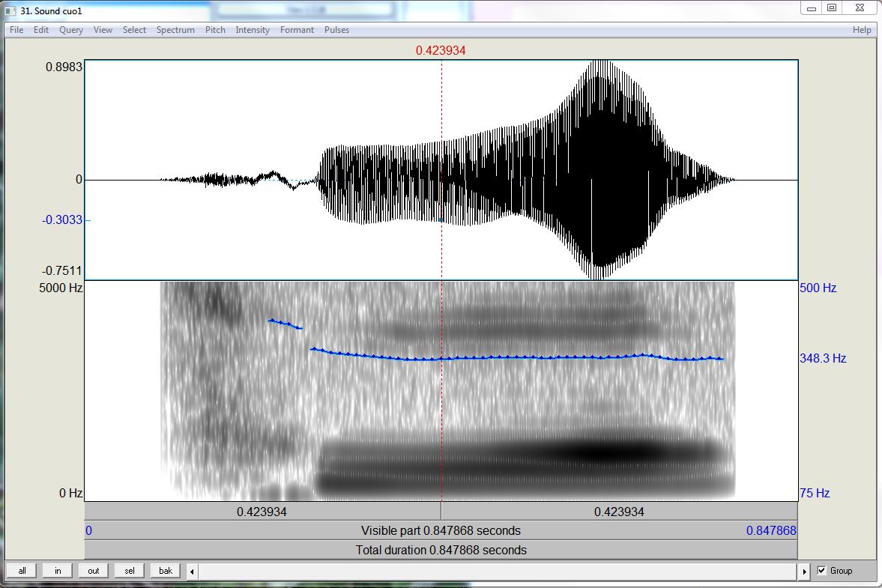Viewport: 882px width, 588px height.
Task: Click the Praat window icon in title bar
Action: 10,10
